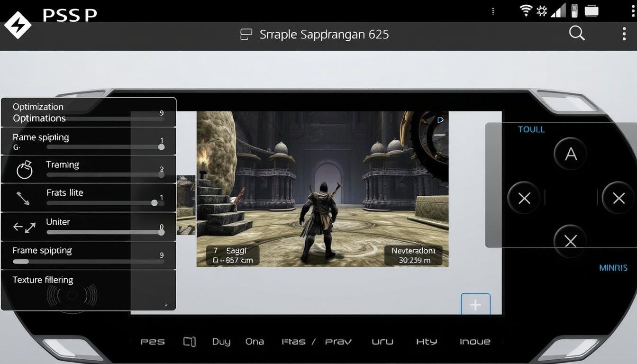The width and height of the screenshot is (637, 364).
Task: Click the Rame spipling slider handle
Action: click(x=161, y=147)
